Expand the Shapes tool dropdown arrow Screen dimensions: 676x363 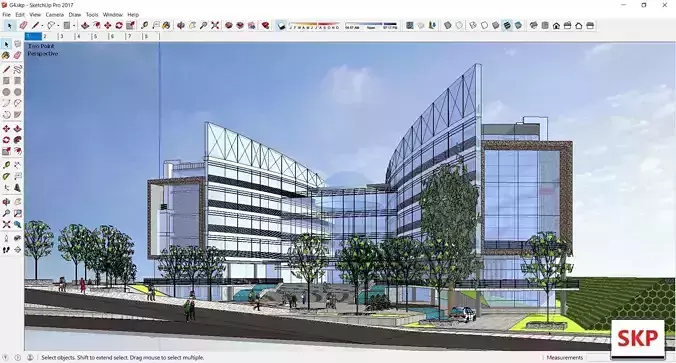(74, 26)
